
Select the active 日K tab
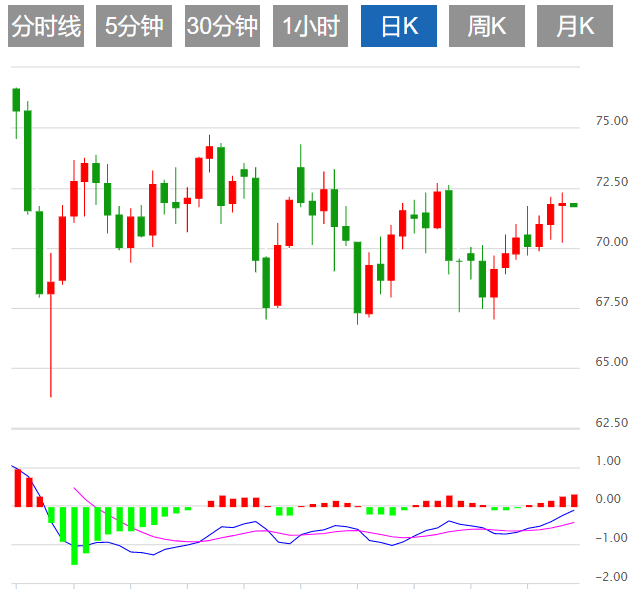coord(398,27)
